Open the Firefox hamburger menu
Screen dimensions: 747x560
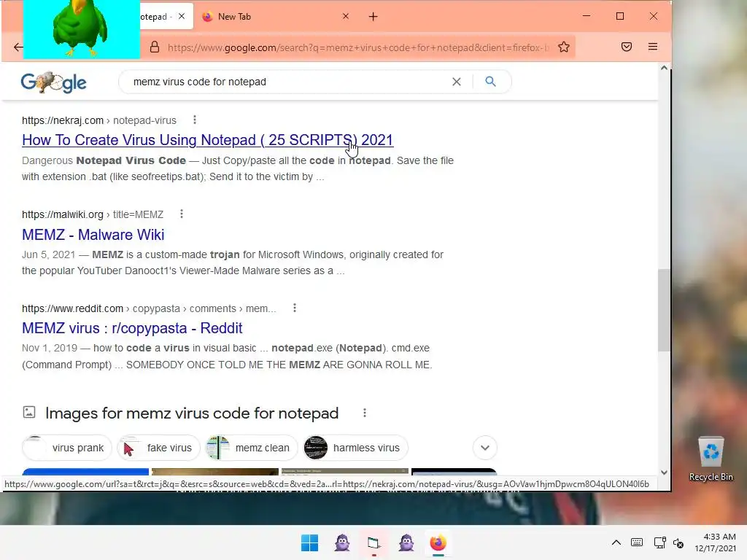(653, 47)
